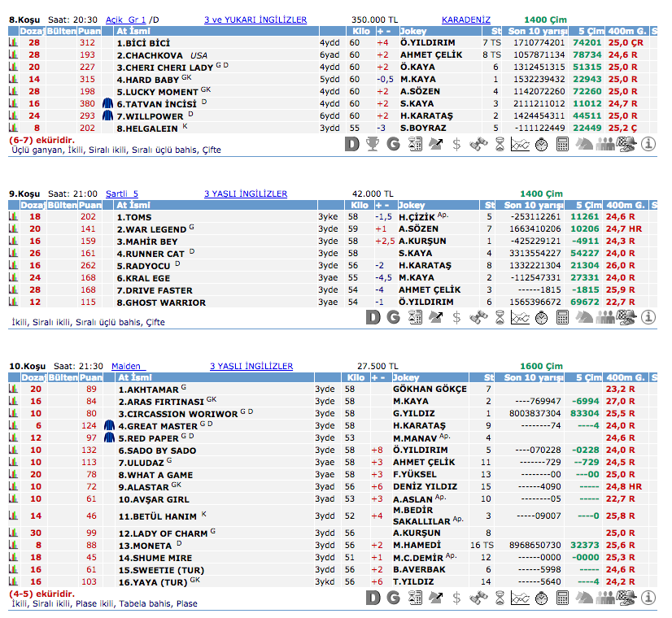Open bar chart icon beside BİCİ BİCİ
Viewport: 672px width, 618px height.
tap(13, 42)
